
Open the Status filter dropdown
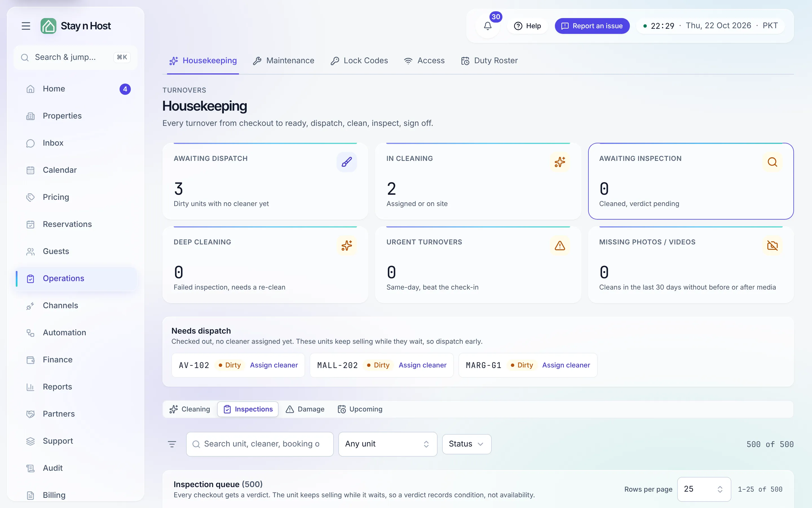466,444
